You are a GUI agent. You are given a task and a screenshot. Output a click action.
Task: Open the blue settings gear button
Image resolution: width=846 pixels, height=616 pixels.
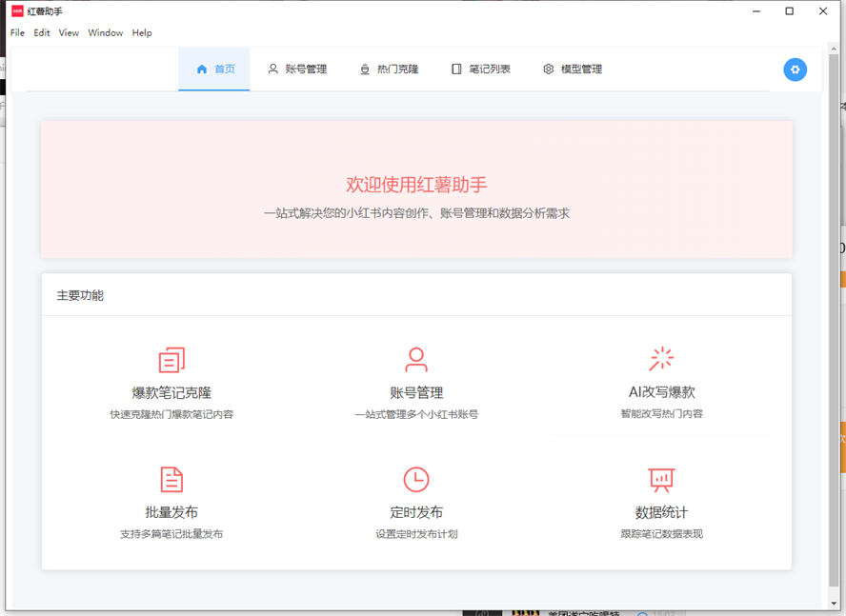pyautogui.click(x=795, y=70)
